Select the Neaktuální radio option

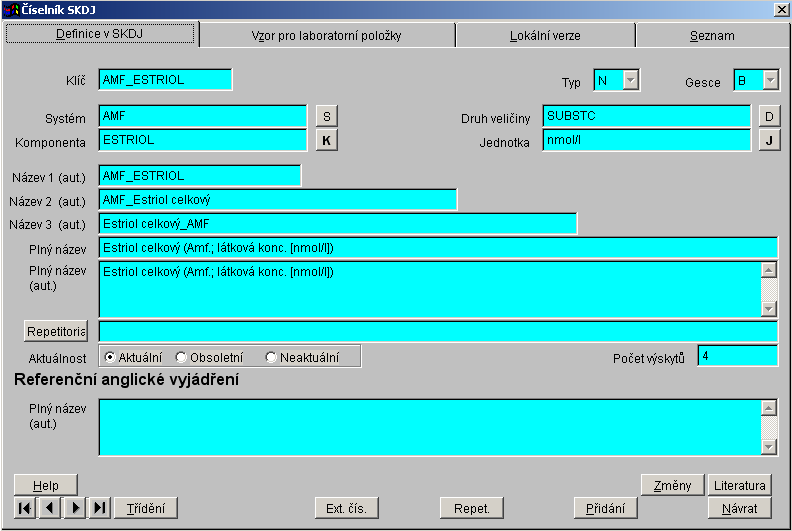click(271, 357)
